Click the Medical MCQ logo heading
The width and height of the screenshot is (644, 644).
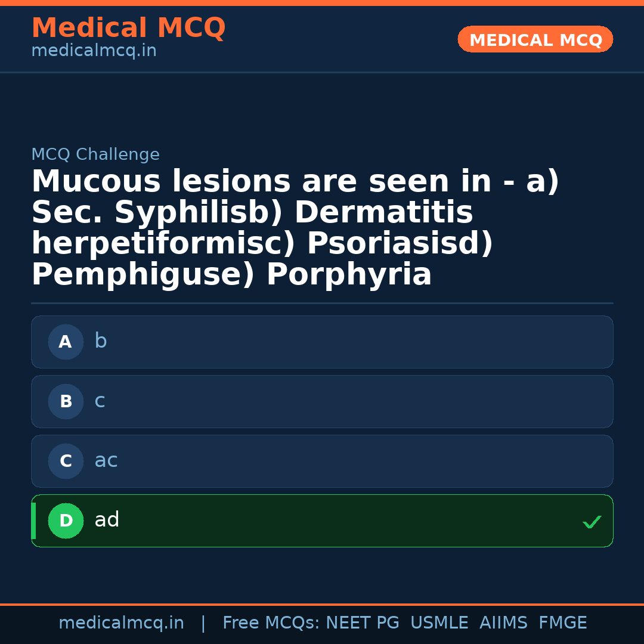(x=128, y=27)
